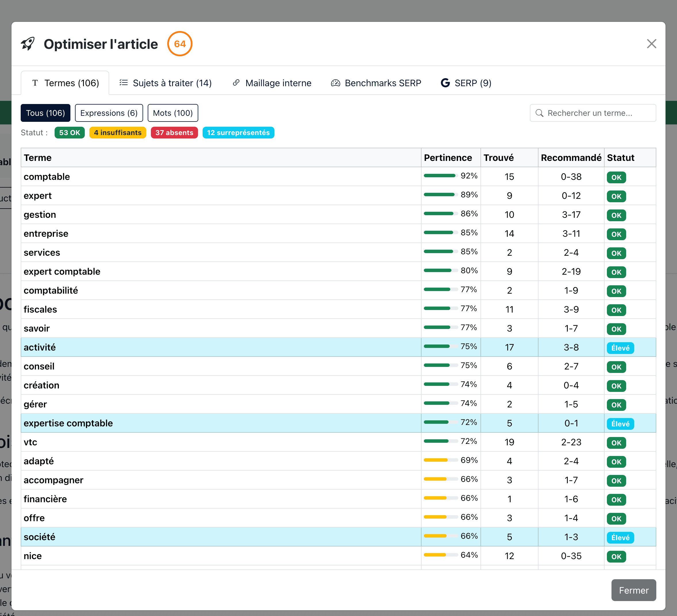The height and width of the screenshot is (616, 677).
Task: Open the Benchmarks SERP tab
Action: pos(382,83)
